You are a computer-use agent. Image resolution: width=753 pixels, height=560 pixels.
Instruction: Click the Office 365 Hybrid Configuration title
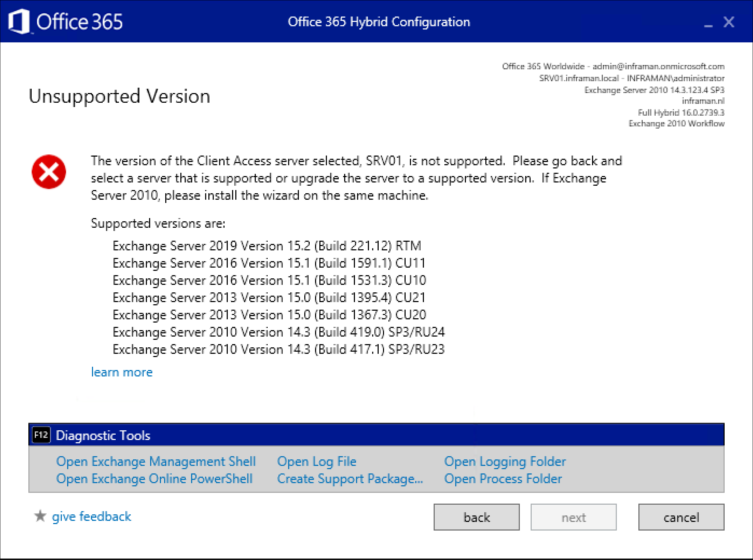click(379, 22)
